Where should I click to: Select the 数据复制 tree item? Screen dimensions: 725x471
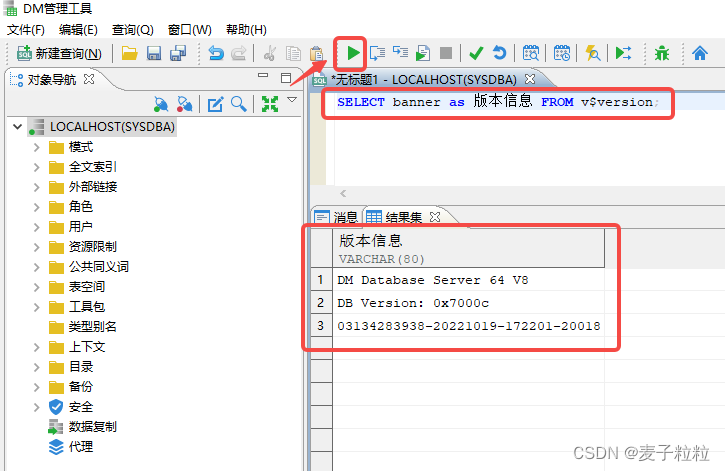pyautogui.click(x=83, y=427)
